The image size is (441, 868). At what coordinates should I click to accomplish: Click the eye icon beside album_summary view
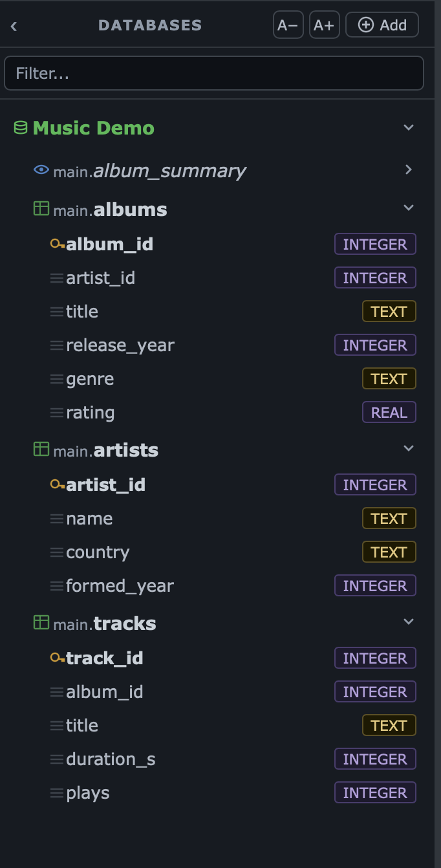[41, 169]
